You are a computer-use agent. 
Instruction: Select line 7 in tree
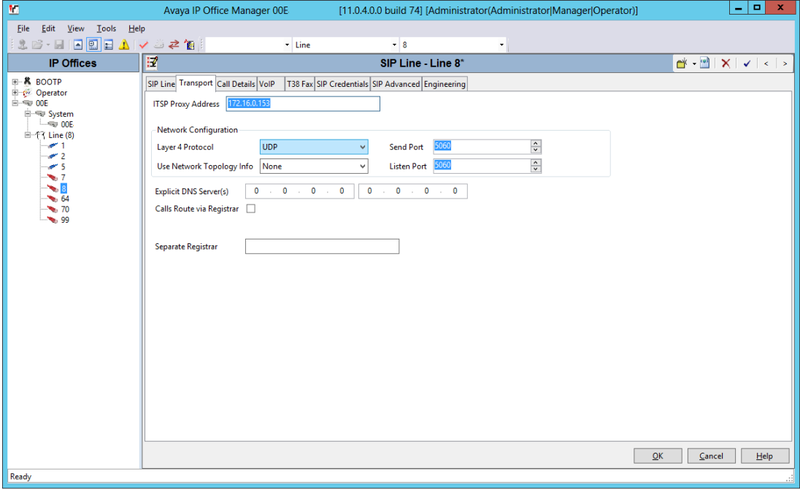click(63, 178)
